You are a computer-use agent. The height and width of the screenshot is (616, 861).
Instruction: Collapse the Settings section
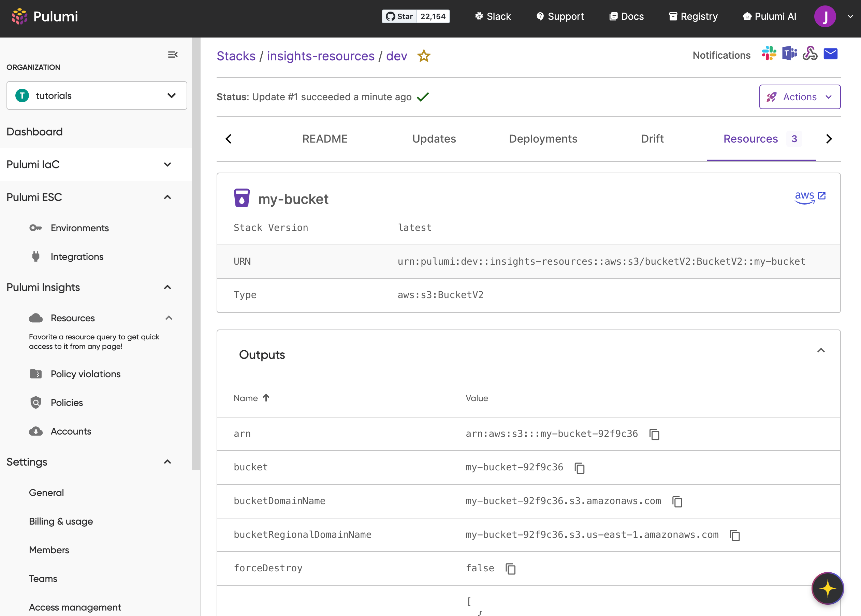coord(167,461)
